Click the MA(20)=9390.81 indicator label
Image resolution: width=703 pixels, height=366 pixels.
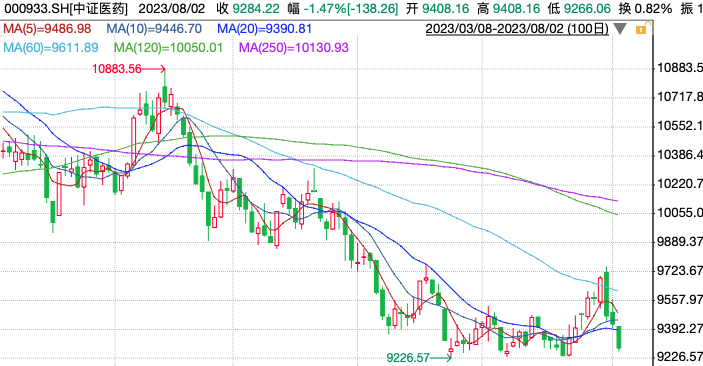click(x=265, y=29)
